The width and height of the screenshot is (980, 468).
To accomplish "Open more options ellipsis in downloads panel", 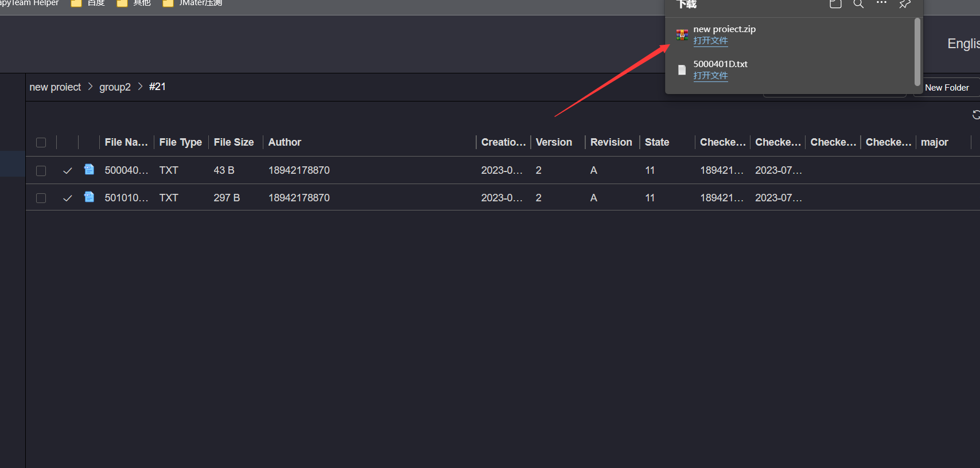I will 881,3.
